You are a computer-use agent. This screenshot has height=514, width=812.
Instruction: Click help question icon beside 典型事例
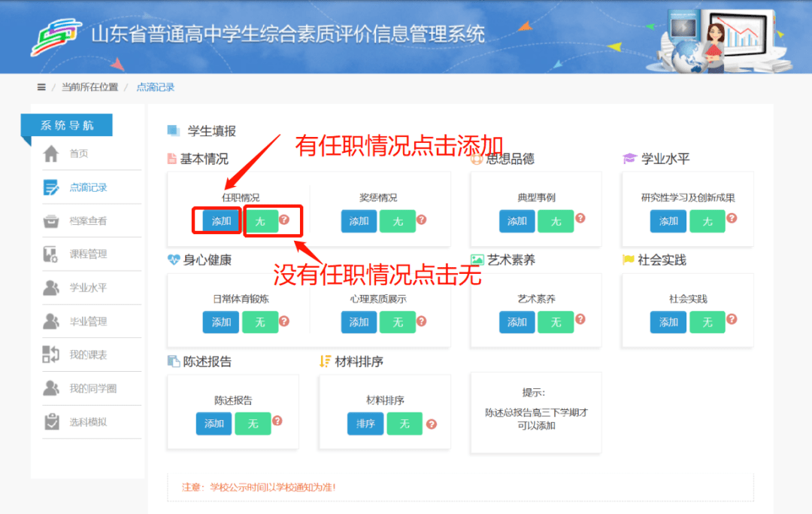click(x=580, y=219)
